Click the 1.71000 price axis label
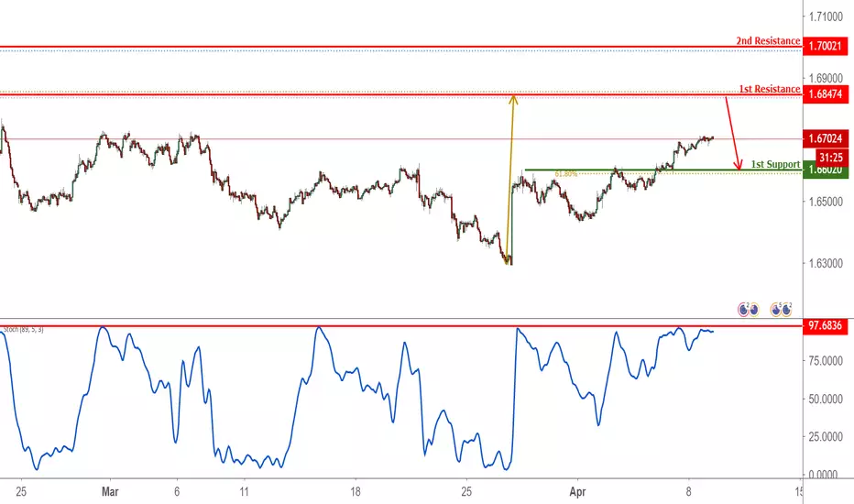854x504 pixels. point(826,16)
